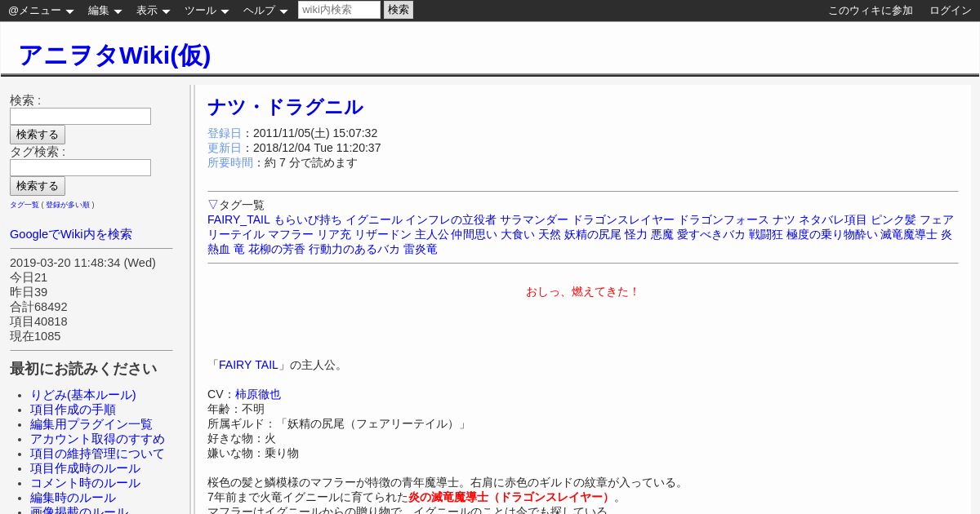
Task: Open the 妖精の尻尾 tag
Action: (x=593, y=234)
